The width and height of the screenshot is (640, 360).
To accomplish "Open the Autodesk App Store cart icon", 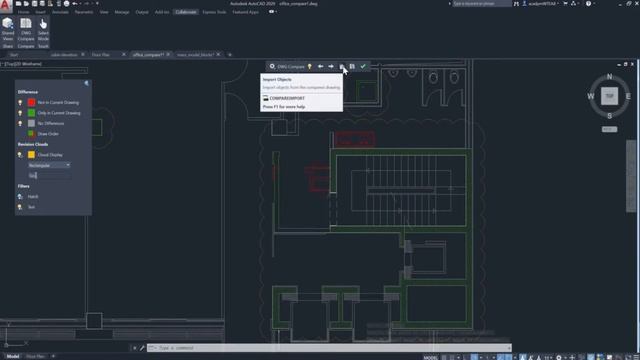I will coord(565,4).
